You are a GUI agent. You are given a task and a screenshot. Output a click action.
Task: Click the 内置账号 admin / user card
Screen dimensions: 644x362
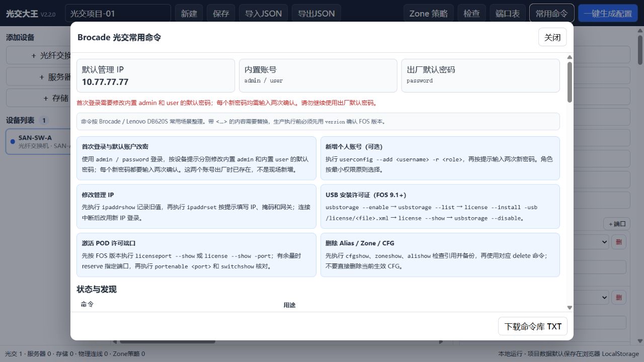318,75
